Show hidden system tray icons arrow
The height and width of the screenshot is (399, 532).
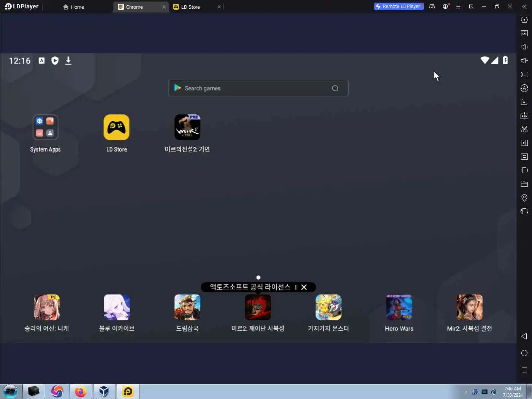click(x=466, y=392)
